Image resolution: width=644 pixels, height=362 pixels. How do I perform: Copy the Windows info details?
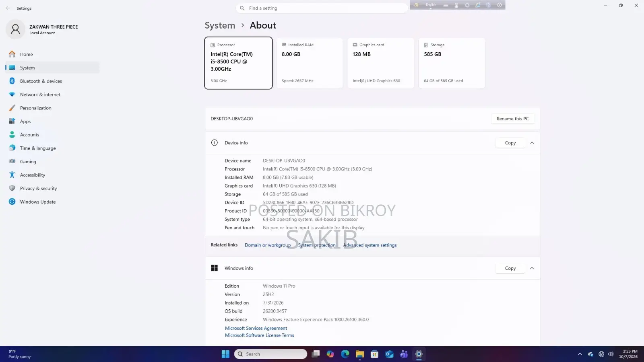click(x=510, y=268)
